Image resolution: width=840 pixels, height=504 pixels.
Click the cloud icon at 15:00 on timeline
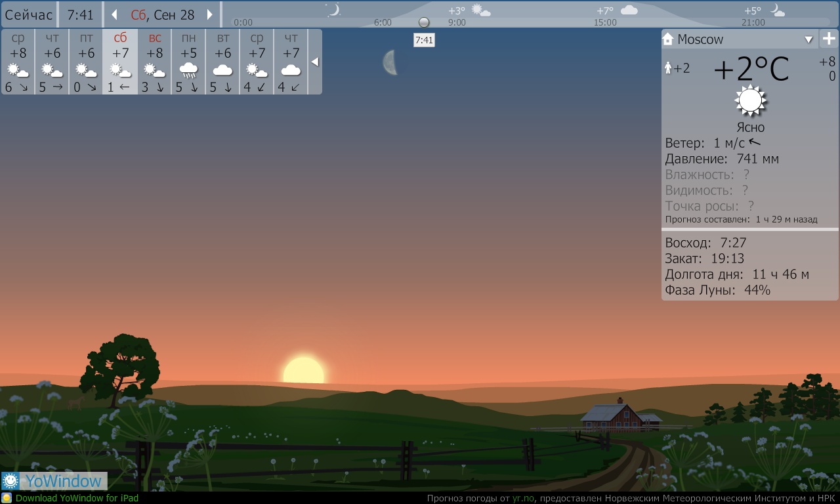629,10
